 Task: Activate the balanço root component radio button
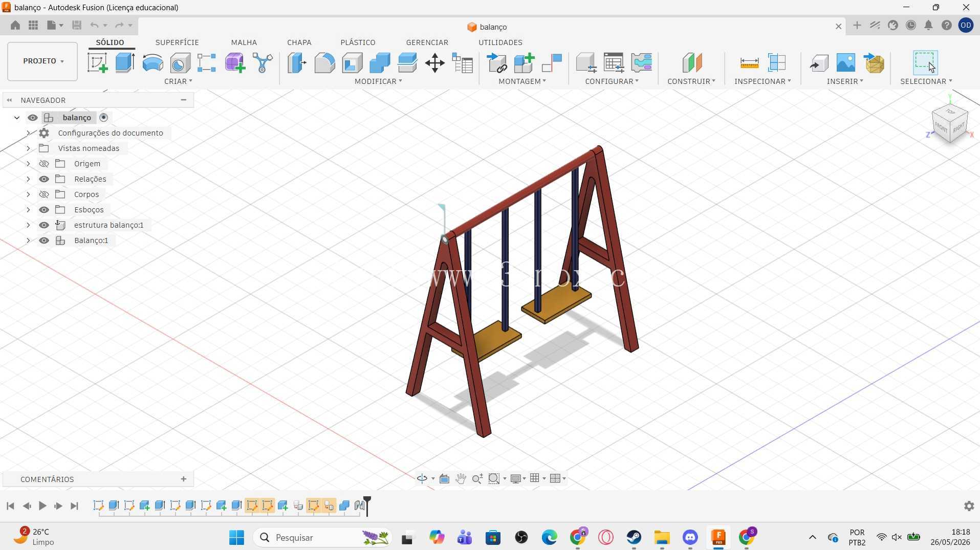coord(104,118)
